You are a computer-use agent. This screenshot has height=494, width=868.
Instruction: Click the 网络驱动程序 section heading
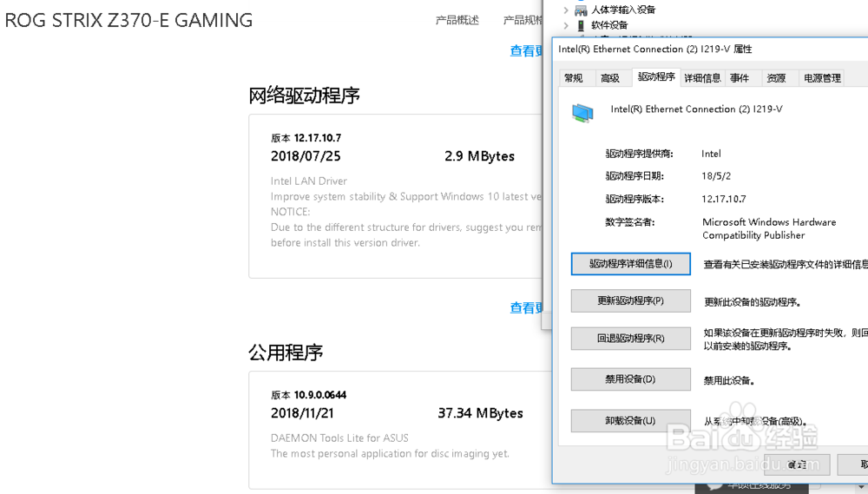304,96
